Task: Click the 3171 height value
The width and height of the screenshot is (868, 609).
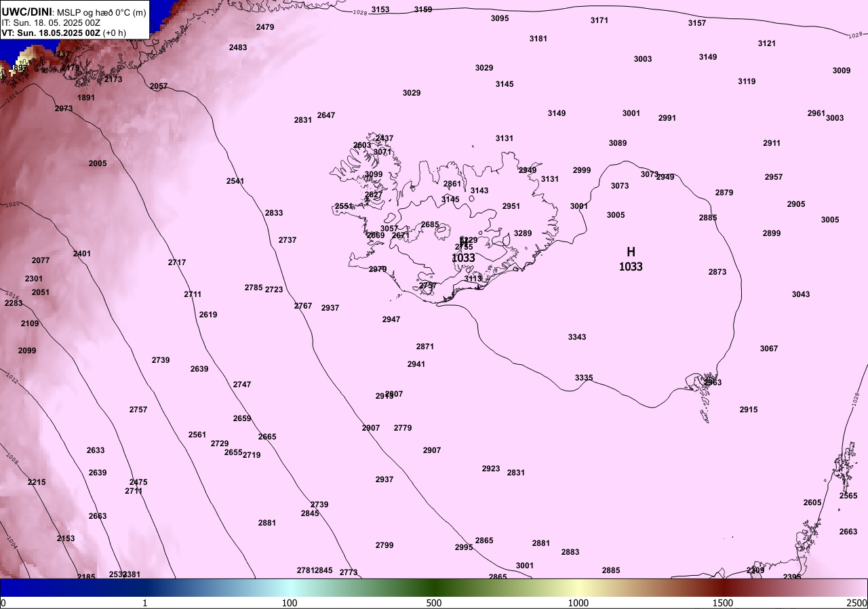Action: coord(599,20)
